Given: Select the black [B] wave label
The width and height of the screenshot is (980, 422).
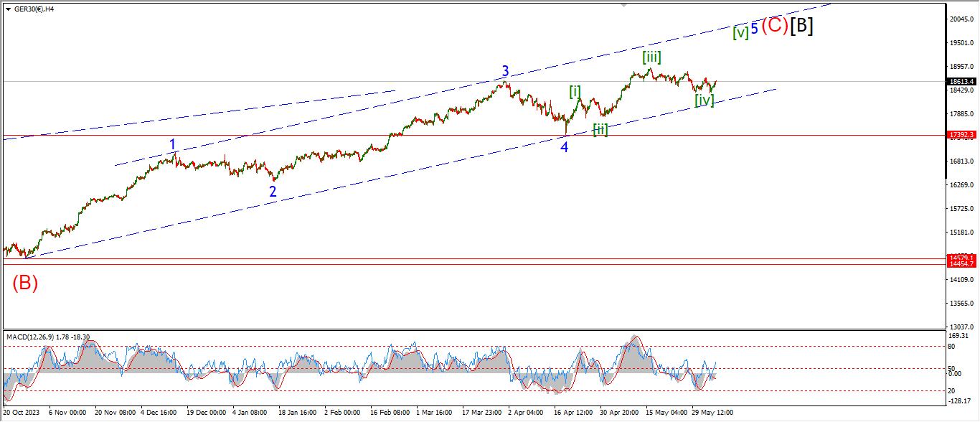Looking at the screenshot, I should pos(801,25).
